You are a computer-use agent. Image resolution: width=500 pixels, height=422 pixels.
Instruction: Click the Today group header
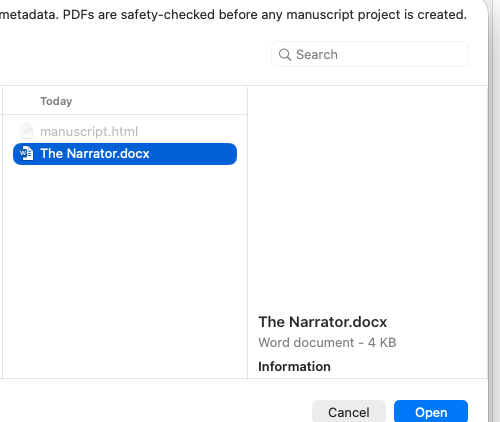click(x=56, y=101)
